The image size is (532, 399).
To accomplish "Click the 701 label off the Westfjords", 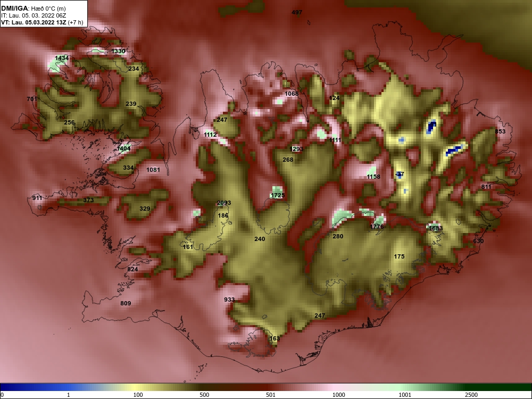I will (32, 99).
